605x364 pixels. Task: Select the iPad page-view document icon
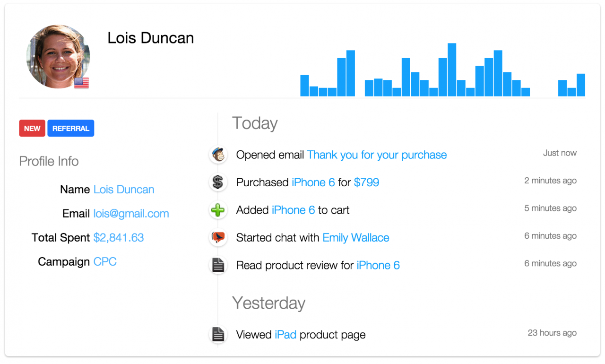pyautogui.click(x=218, y=334)
